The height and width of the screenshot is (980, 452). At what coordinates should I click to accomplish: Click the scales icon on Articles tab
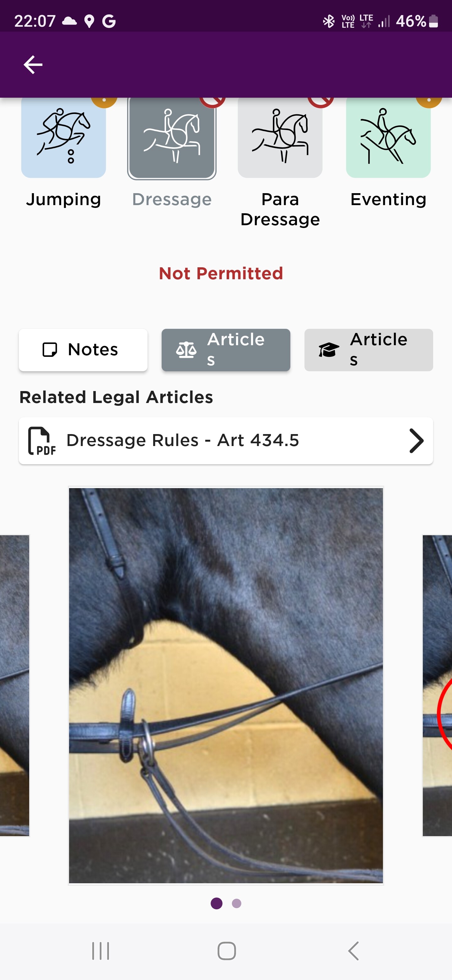[186, 350]
